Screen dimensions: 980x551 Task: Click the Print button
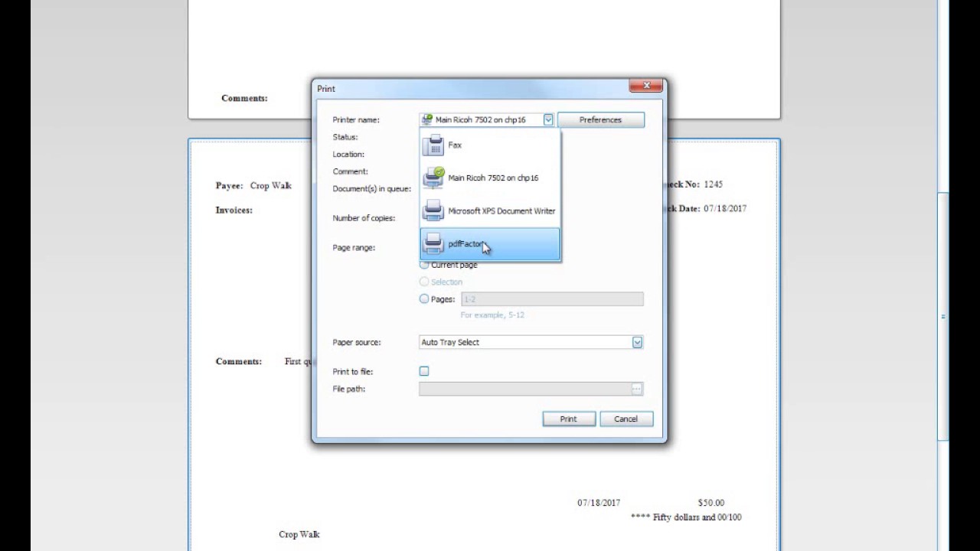[568, 419]
